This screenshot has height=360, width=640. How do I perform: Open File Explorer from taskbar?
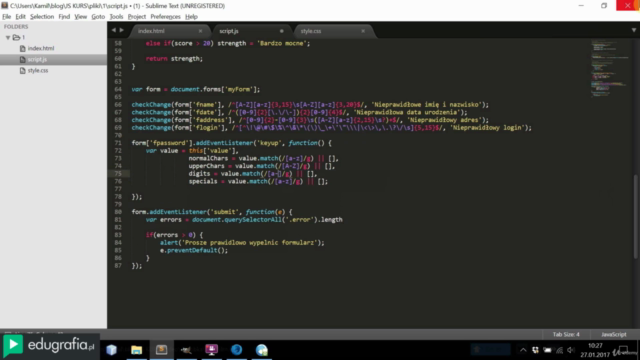click(136, 350)
